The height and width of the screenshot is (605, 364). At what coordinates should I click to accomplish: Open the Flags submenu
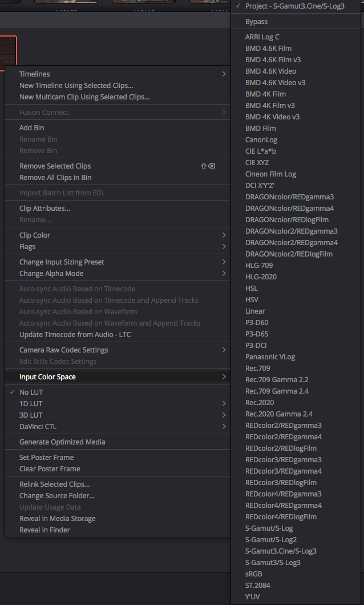tap(27, 247)
